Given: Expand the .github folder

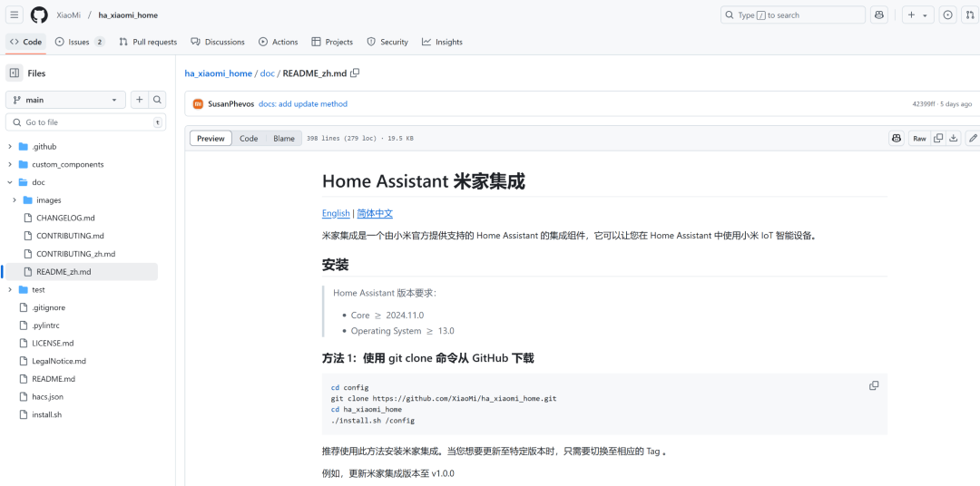Looking at the screenshot, I should click(x=9, y=147).
